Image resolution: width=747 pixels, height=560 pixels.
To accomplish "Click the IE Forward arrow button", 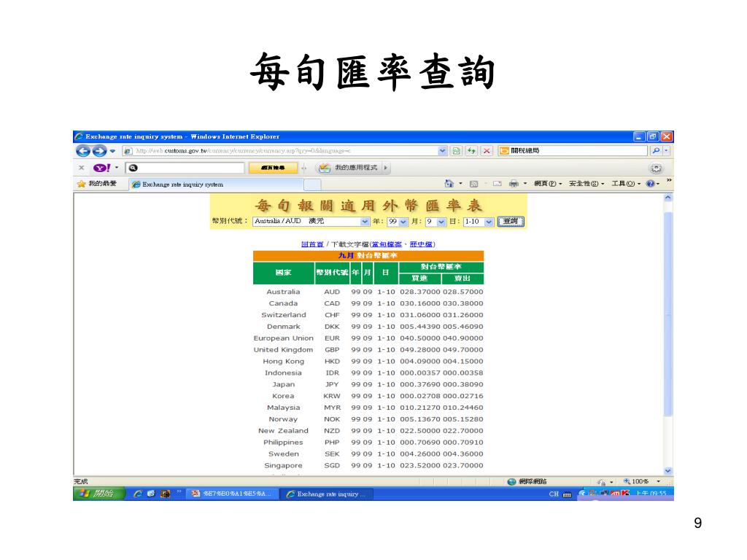I will click(99, 151).
